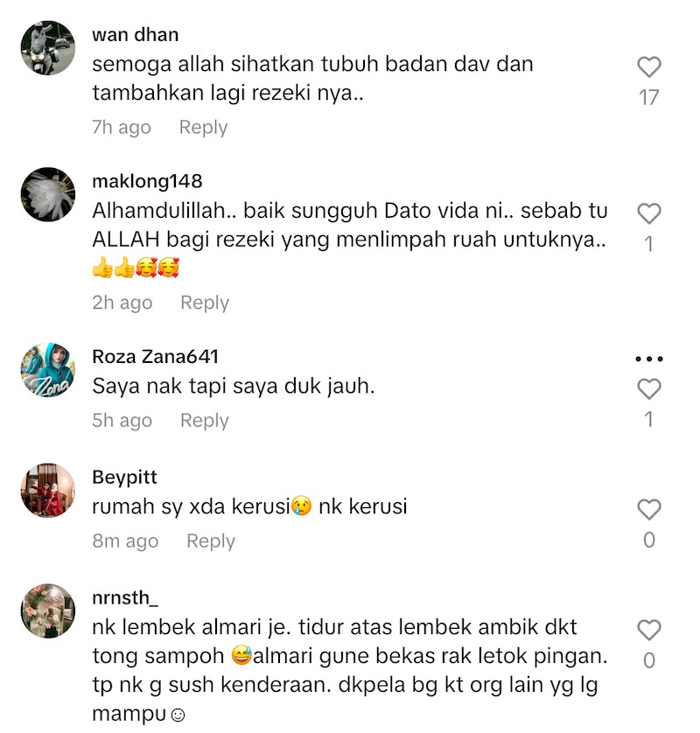Open wan dhan username link
Screen dimensions: 700x733
135,35
